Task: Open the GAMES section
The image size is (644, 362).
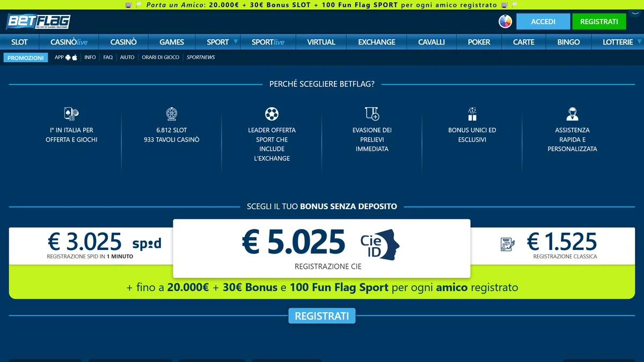Action: pyautogui.click(x=172, y=42)
